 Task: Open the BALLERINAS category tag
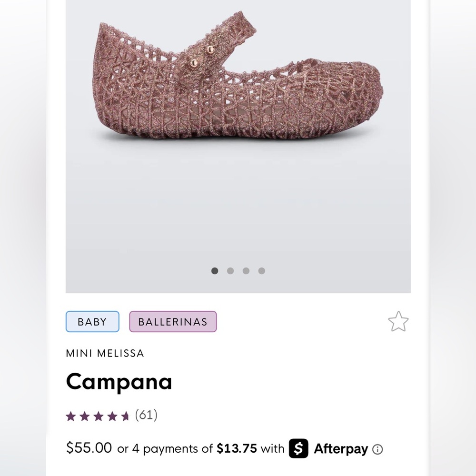click(173, 321)
